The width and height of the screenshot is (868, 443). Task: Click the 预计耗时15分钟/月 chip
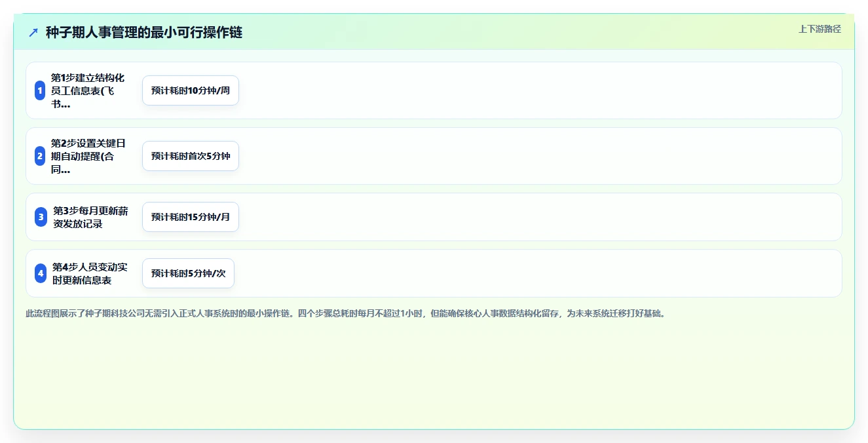[191, 217]
